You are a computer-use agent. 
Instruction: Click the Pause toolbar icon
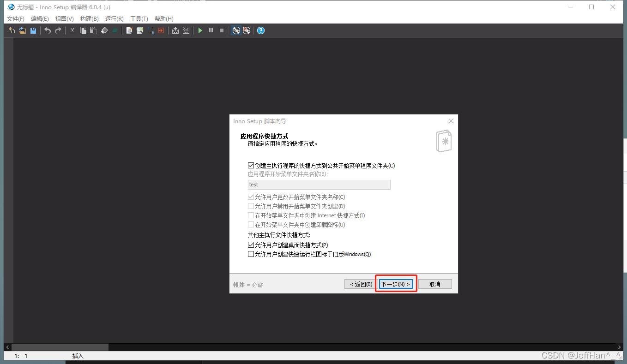pos(211,30)
